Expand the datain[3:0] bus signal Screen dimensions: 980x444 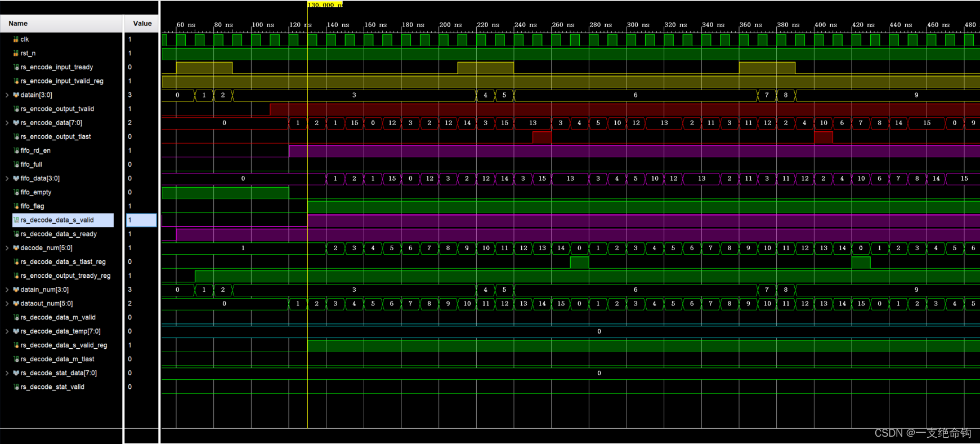click(x=7, y=95)
